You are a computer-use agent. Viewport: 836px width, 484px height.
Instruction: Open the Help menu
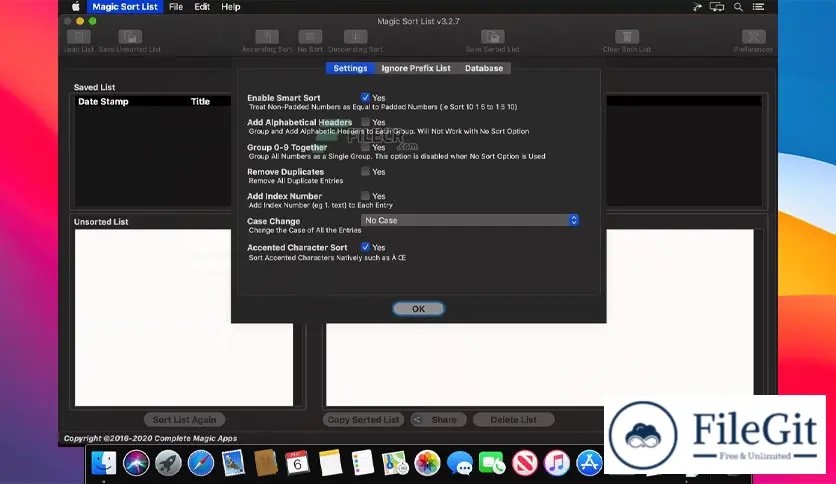pos(230,7)
